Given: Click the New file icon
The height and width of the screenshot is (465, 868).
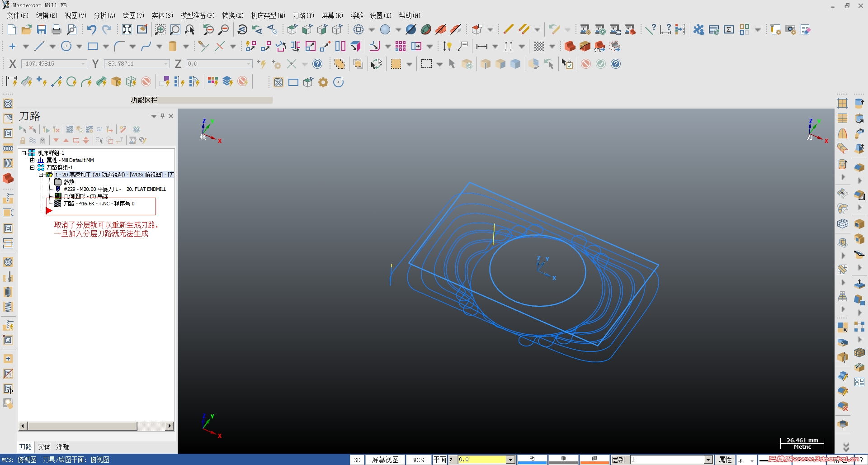Looking at the screenshot, I should [12, 30].
